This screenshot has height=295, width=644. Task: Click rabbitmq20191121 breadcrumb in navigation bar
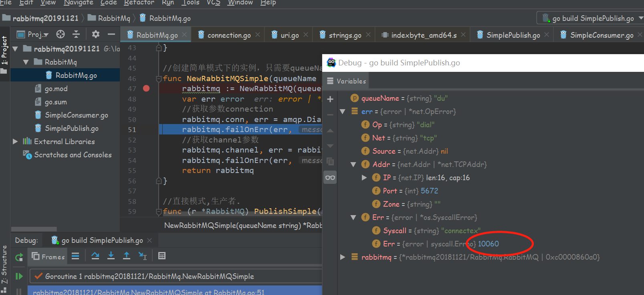[45, 18]
